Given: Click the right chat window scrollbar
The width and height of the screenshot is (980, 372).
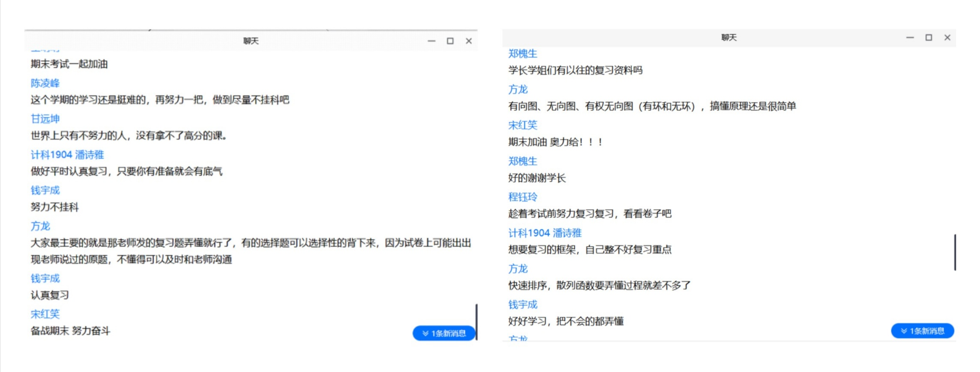Looking at the screenshot, I should tap(955, 252).
